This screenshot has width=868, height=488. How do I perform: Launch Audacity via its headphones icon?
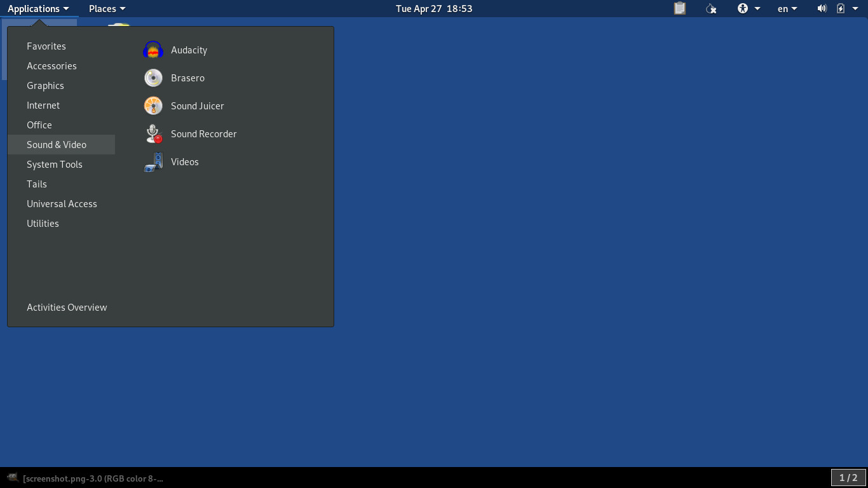point(153,50)
